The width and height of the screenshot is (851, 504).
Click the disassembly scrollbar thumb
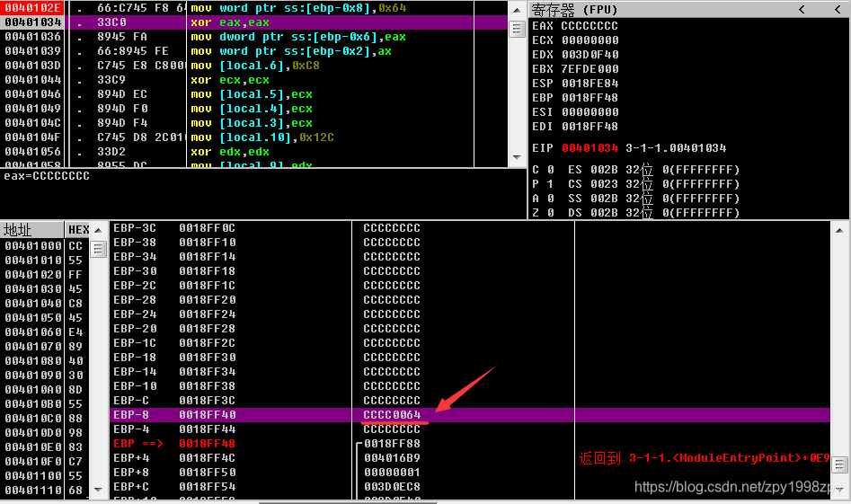click(x=518, y=29)
